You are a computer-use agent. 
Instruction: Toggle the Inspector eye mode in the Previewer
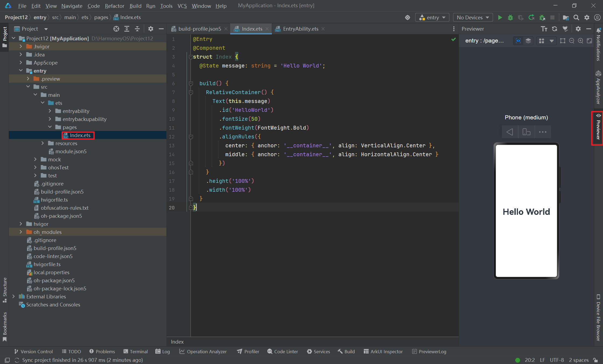518,41
